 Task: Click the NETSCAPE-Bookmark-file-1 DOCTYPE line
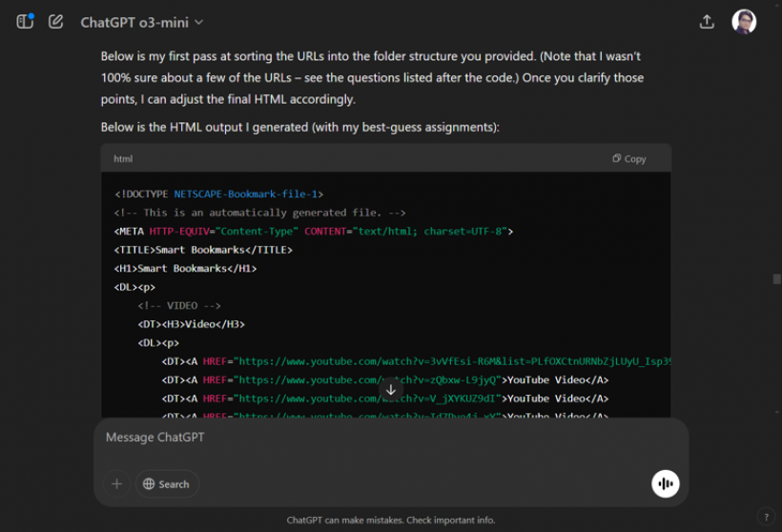tap(218, 194)
